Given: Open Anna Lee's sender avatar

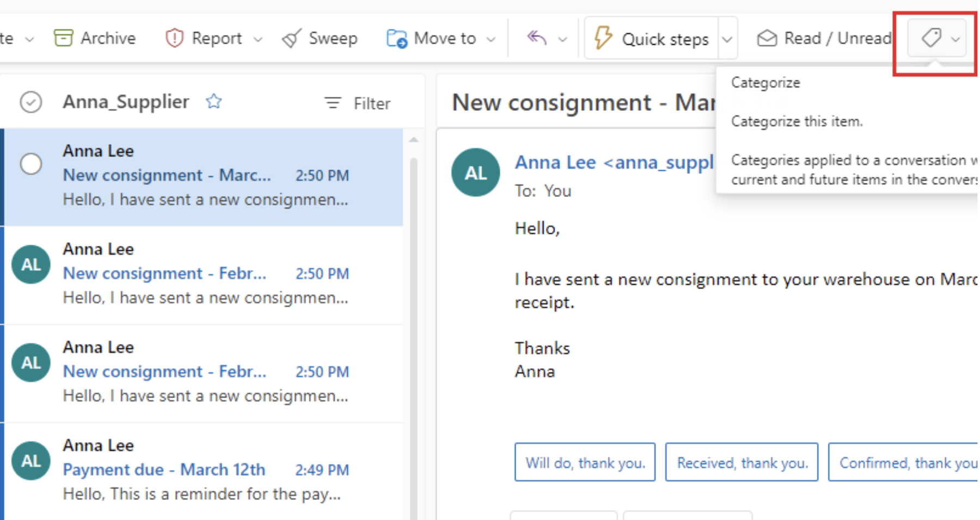Looking at the screenshot, I should point(475,172).
